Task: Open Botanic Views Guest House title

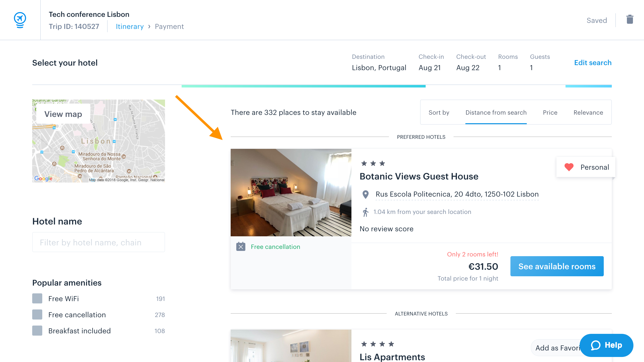Action: 419,176
